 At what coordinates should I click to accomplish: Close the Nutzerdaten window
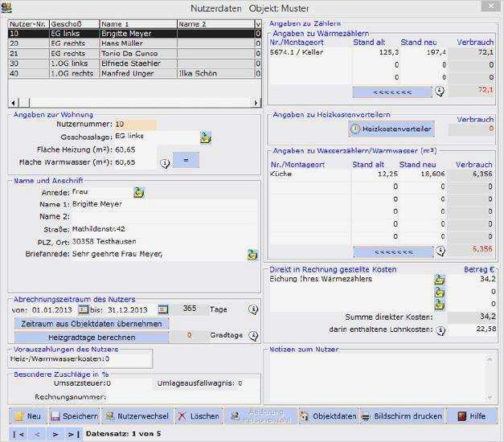coord(491,6)
